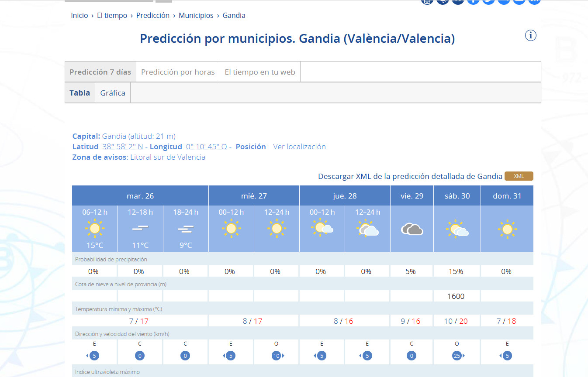Click the sun icon for mié. 27 00–12 h
The height and width of the screenshot is (377, 588).
click(x=231, y=228)
